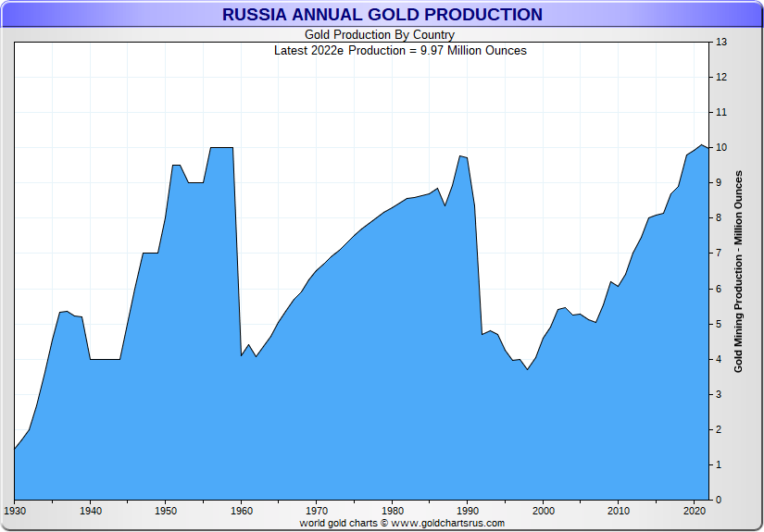Click the 'Gold Production By Country' subtitle

(380, 35)
